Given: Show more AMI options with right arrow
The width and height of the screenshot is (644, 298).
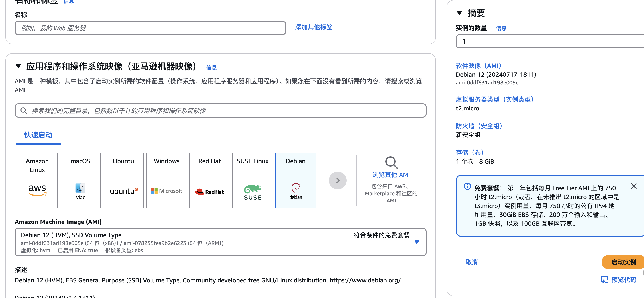Looking at the screenshot, I should coord(338,180).
